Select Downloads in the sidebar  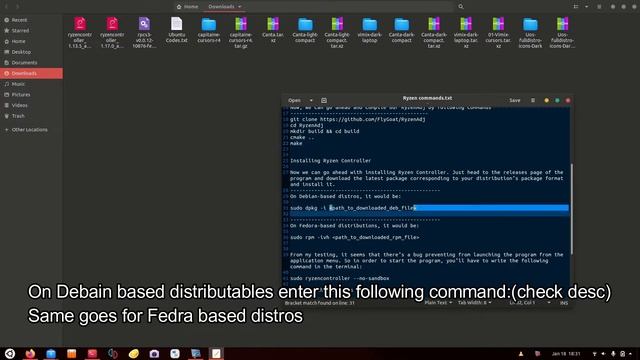[31, 73]
